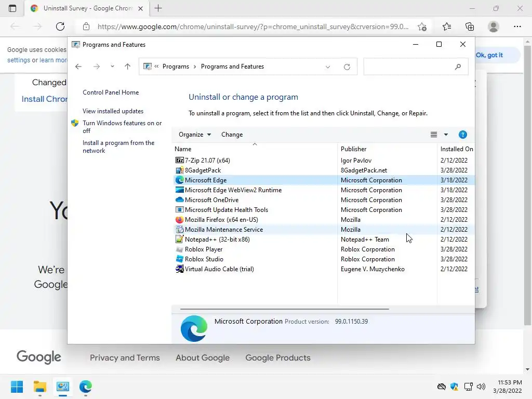The width and height of the screenshot is (532, 399).
Task: Click the Virtual Audio Cable icon
Action: [x=179, y=269]
